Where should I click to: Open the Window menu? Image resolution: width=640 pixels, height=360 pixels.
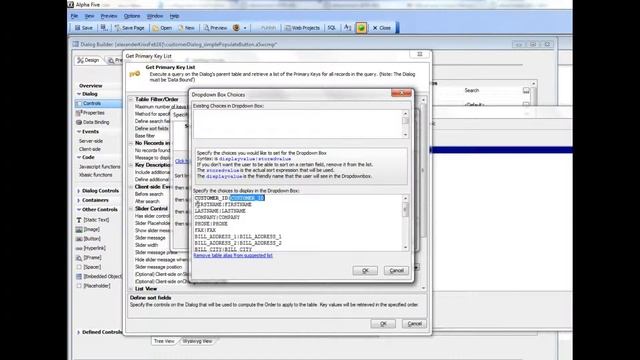(155, 16)
